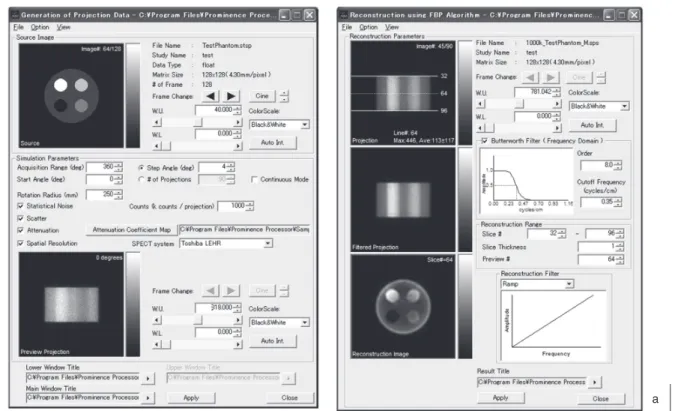Click Reconstruction Image preview
Image resolution: width=678 pixels, height=411 pixels.
click(x=403, y=306)
